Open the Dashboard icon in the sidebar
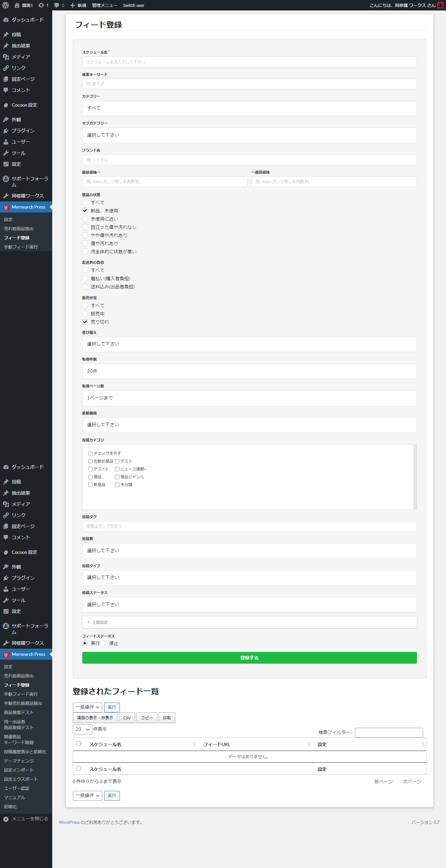This screenshot has height=868, width=446. tap(6, 20)
